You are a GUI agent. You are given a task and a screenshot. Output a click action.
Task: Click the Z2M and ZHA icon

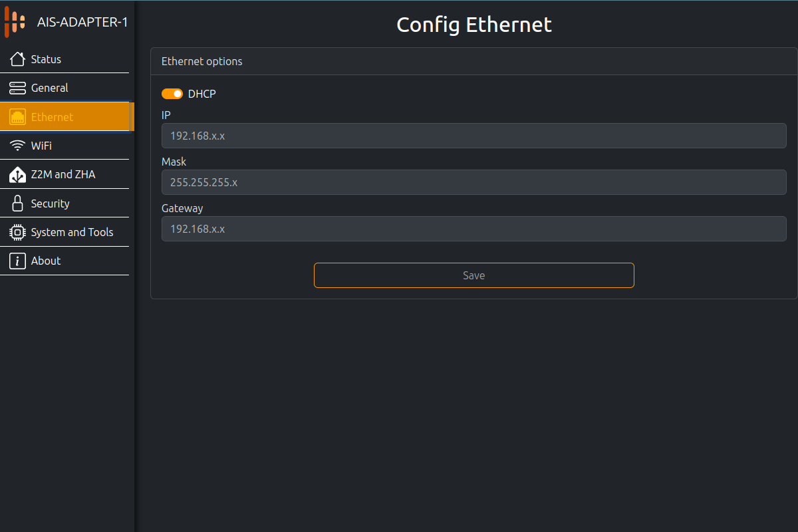coord(18,175)
